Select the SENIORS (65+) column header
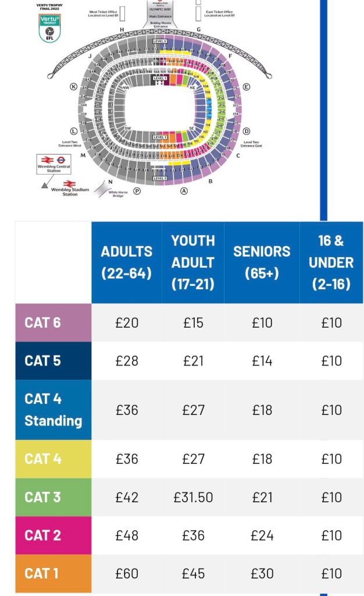The height and width of the screenshot is (596, 364). coord(262,262)
